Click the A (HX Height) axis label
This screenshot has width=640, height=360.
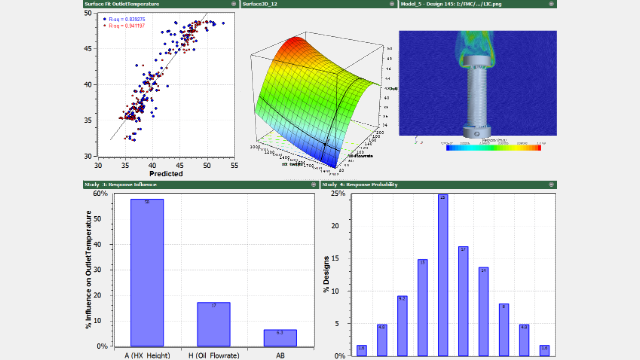147,356
